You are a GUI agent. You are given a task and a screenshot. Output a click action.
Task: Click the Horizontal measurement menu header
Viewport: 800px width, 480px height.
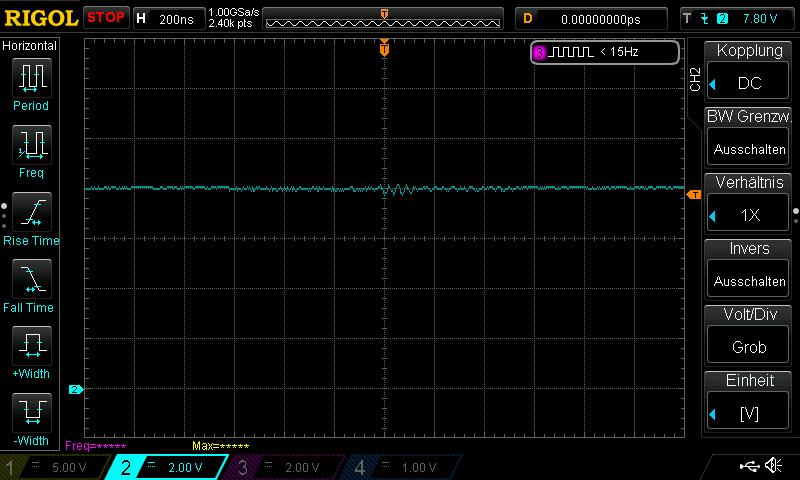click(30, 45)
